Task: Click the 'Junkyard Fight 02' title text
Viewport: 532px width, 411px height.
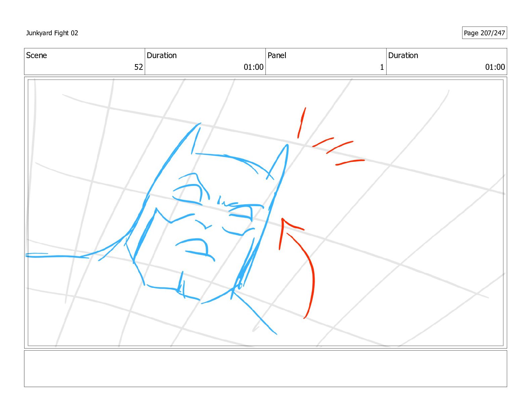Action: pyautogui.click(x=52, y=33)
